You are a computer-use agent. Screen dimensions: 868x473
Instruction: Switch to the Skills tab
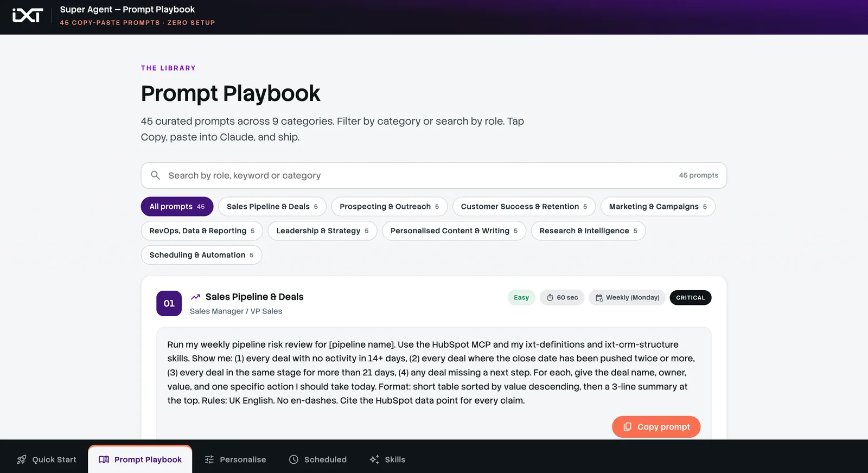click(x=387, y=459)
